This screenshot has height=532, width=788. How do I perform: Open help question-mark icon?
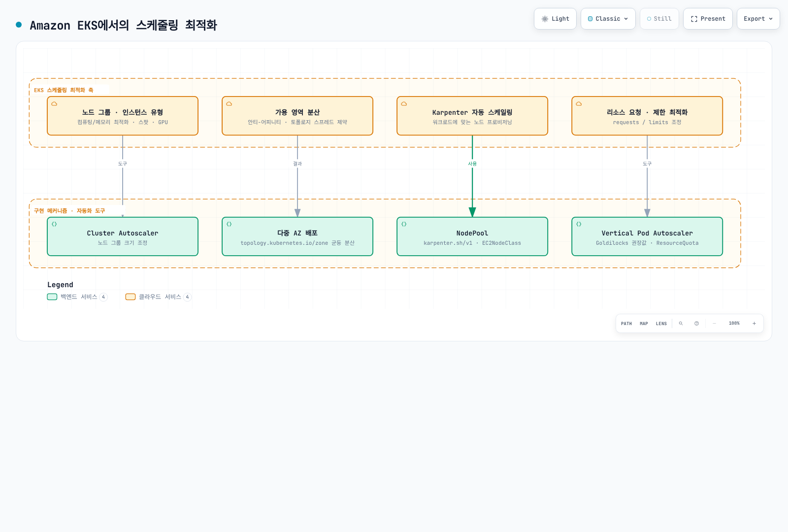point(696,324)
